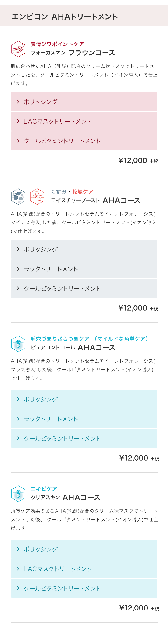Click the gray dullness-care hexagon icon
This screenshot has width=168, height=644.
18,196
